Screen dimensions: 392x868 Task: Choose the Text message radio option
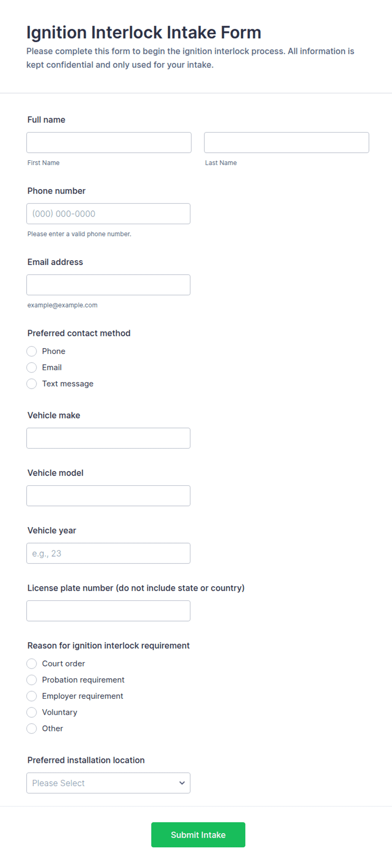tap(32, 384)
